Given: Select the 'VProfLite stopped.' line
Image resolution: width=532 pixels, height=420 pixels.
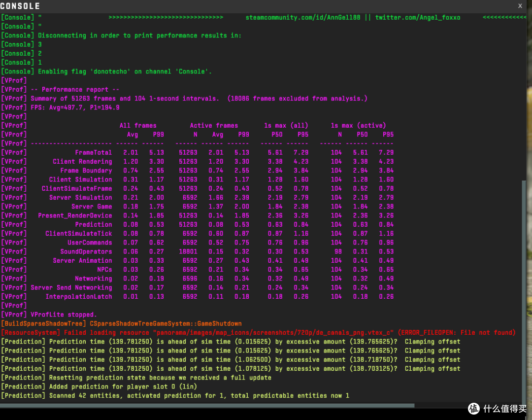Looking at the screenshot, I should pos(49,315).
